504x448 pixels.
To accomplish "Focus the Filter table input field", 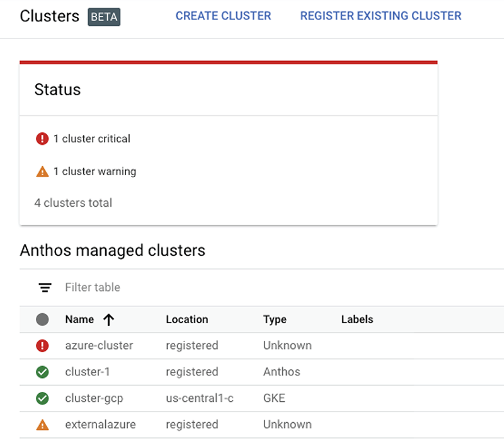I will (93, 287).
